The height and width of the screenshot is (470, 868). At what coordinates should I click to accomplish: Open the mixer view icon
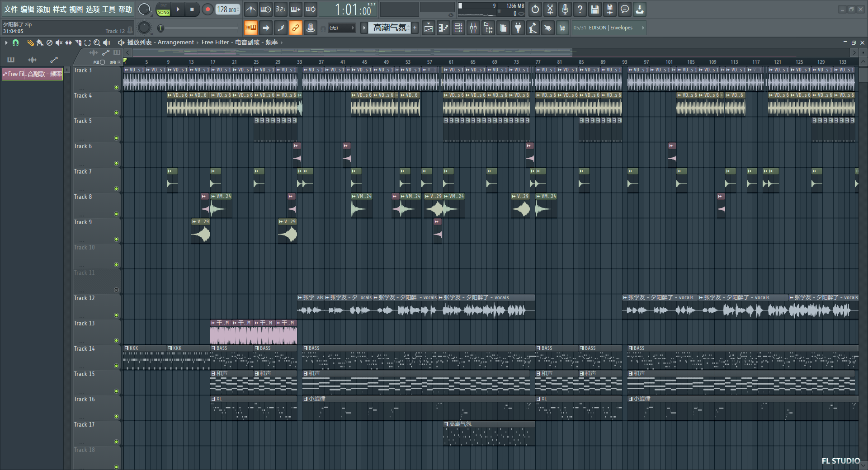[x=473, y=28]
